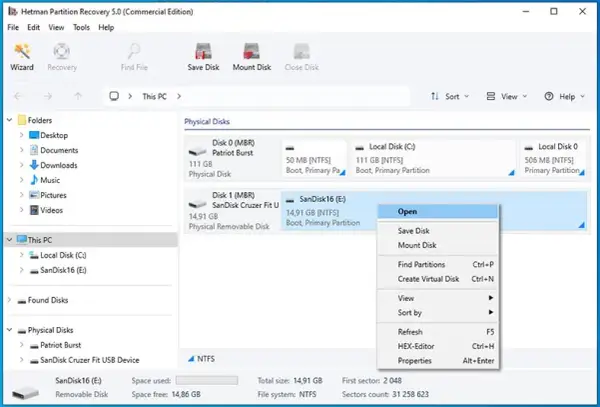Click the Physical Disks section header
600x407 pixels.
[x=207, y=122]
